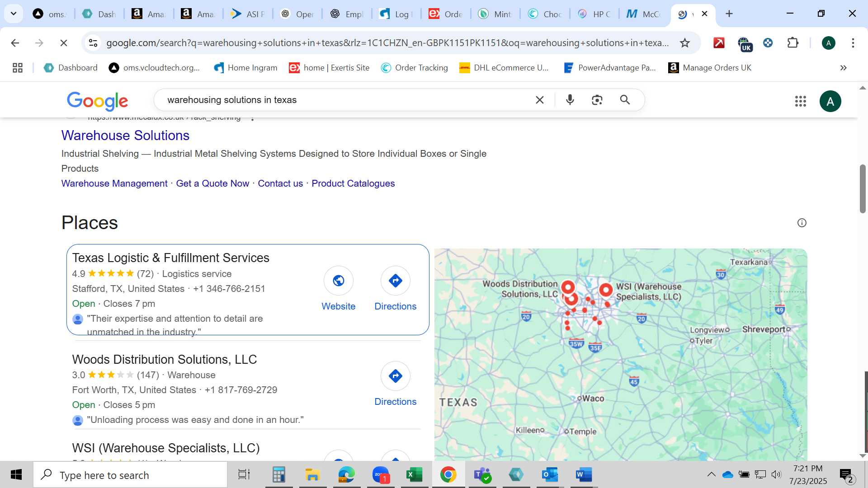Open the red arrow extension icon
The height and width of the screenshot is (488, 868).
[x=719, y=43]
